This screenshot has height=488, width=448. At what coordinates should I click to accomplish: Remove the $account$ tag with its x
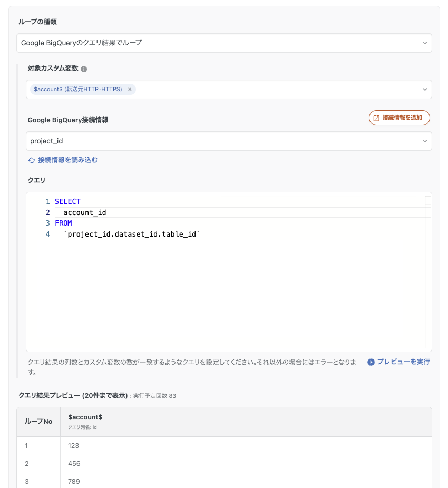pos(130,90)
